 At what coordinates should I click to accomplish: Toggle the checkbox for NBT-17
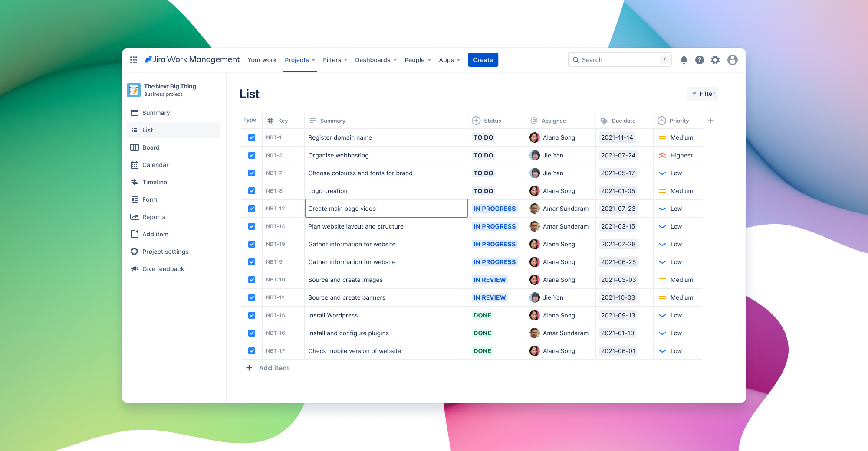point(252,351)
